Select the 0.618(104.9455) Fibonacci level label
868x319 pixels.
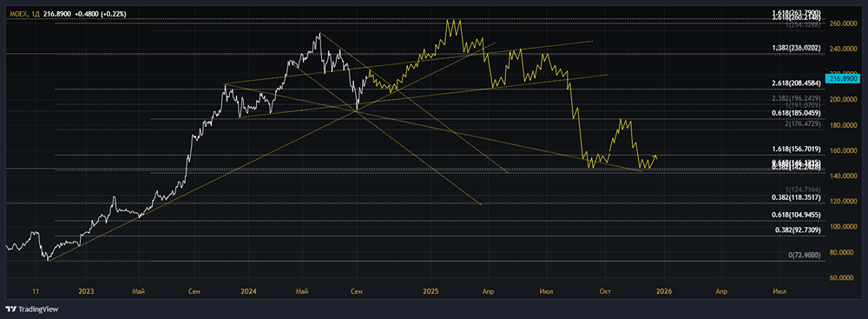[796, 215]
